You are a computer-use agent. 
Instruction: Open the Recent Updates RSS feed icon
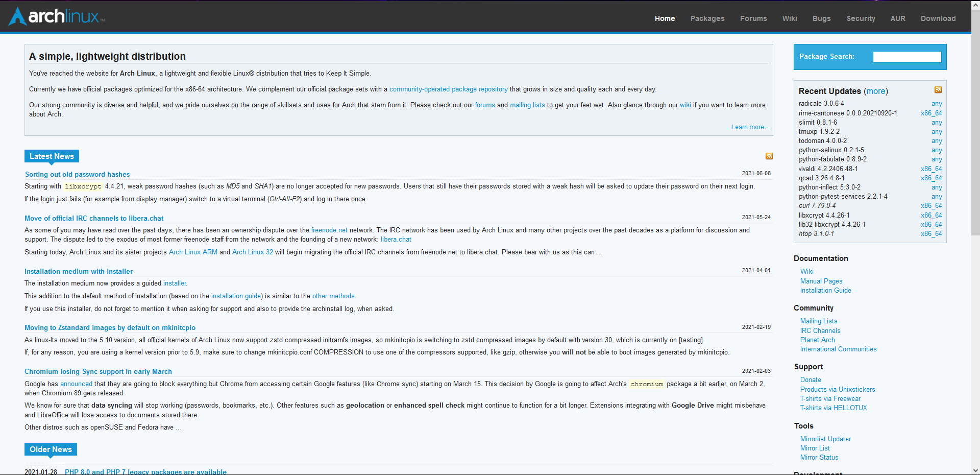pos(938,89)
